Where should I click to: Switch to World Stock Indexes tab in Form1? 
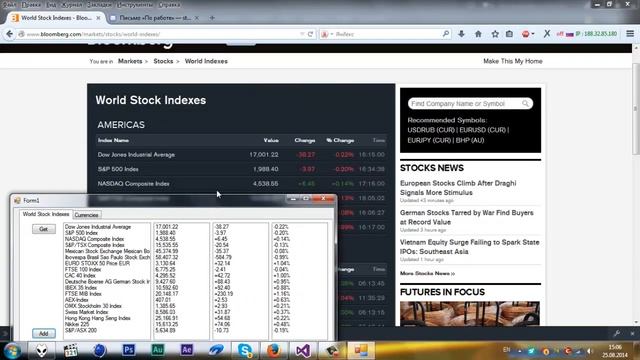46,214
